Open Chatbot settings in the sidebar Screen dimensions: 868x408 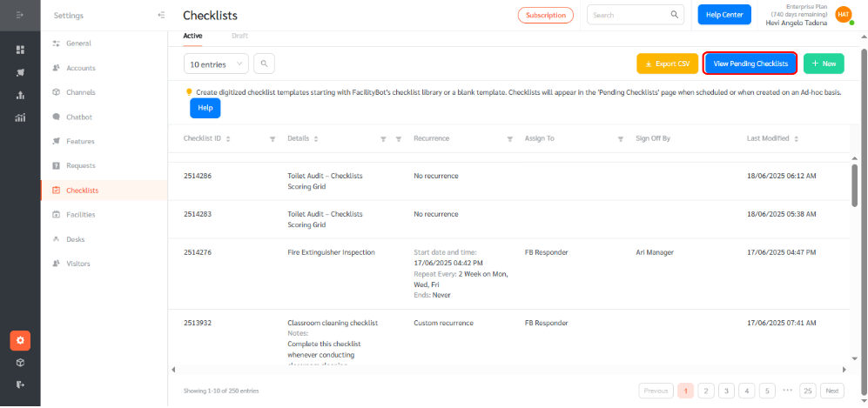78,117
